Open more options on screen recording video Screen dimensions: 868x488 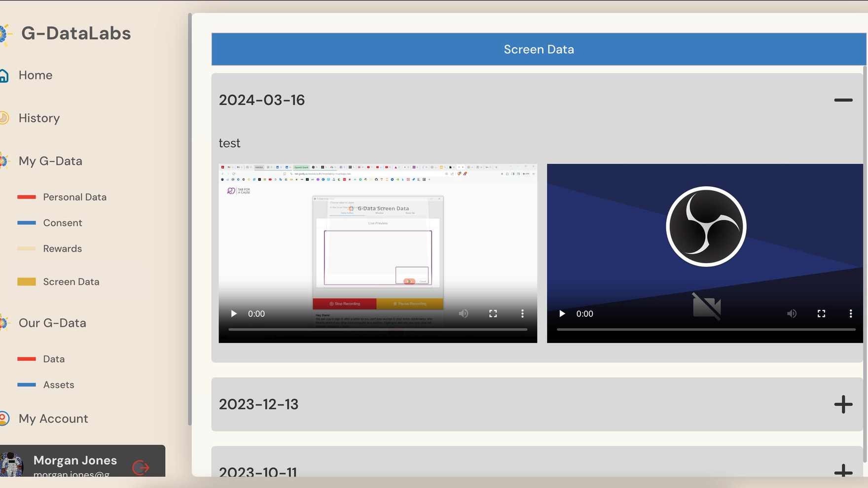click(x=523, y=314)
